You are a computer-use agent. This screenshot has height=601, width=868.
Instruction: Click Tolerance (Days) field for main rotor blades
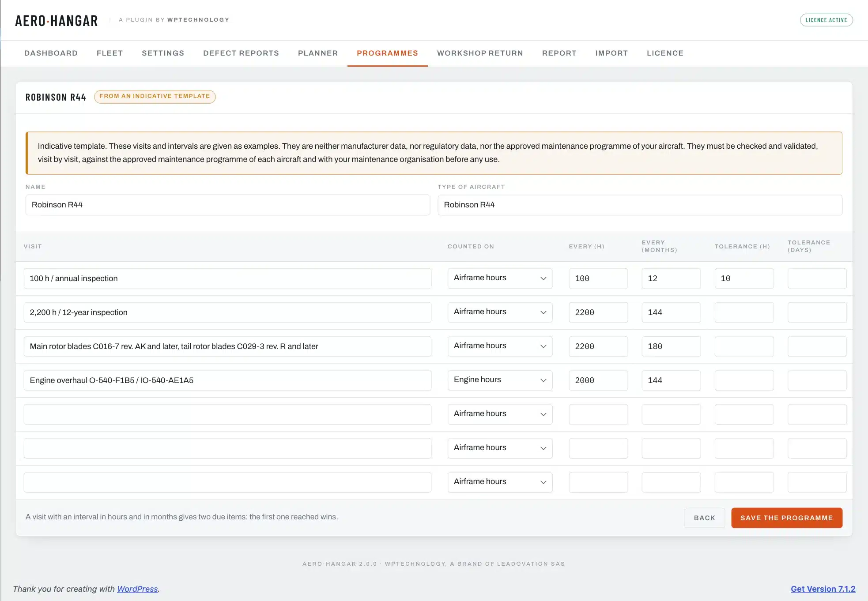(x=817, y=346)
